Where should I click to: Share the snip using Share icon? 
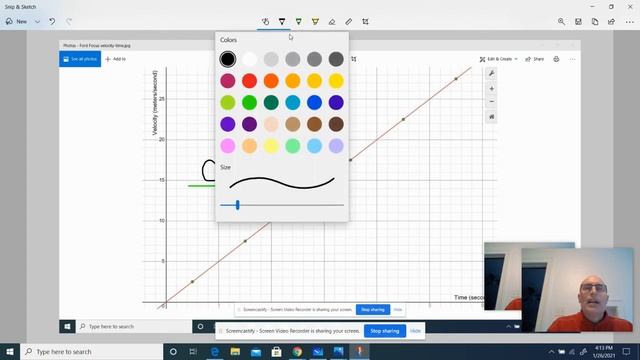(x=611, y=22)
